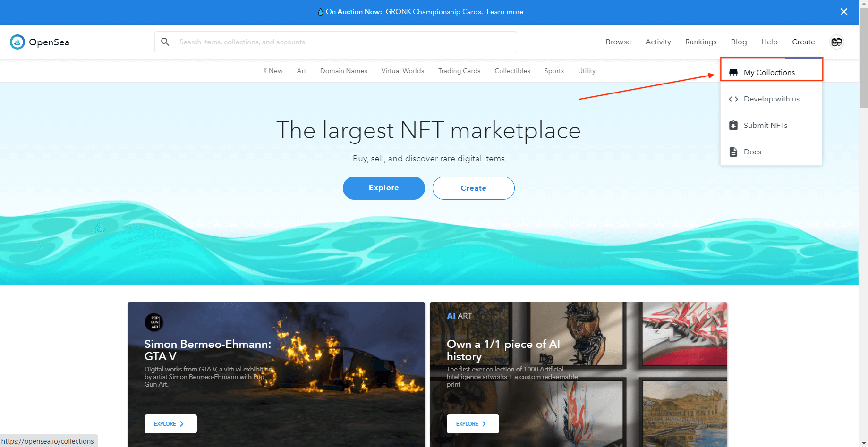Click the Pop Gun Art badge
Viewport: 868px width, 447px height.
click(154, 322)
